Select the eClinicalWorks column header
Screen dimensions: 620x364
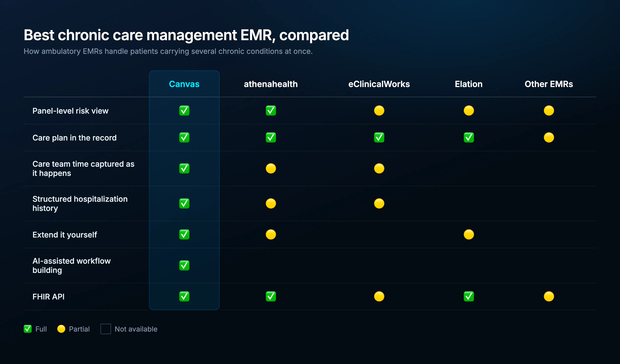379,84
